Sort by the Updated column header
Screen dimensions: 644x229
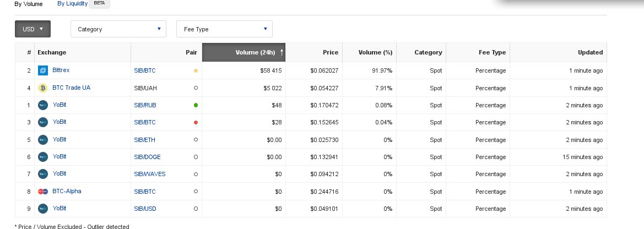pos(591,52)
